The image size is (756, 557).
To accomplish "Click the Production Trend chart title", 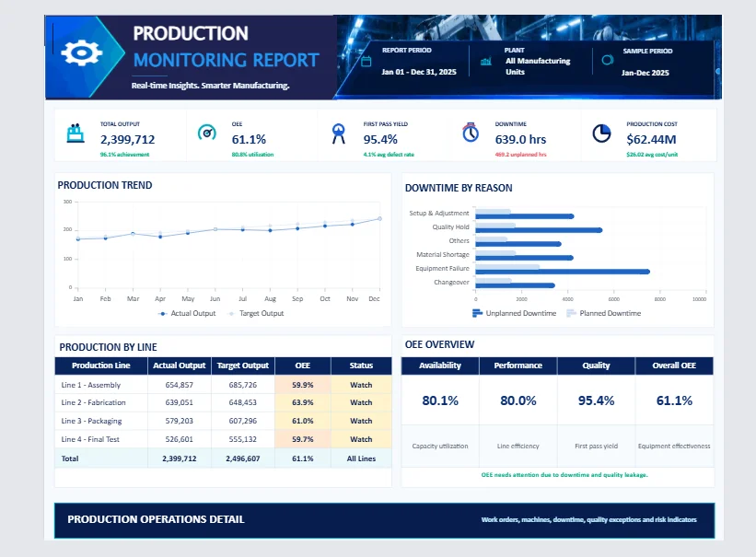I will pyautogui.click(x=105, y=185).
